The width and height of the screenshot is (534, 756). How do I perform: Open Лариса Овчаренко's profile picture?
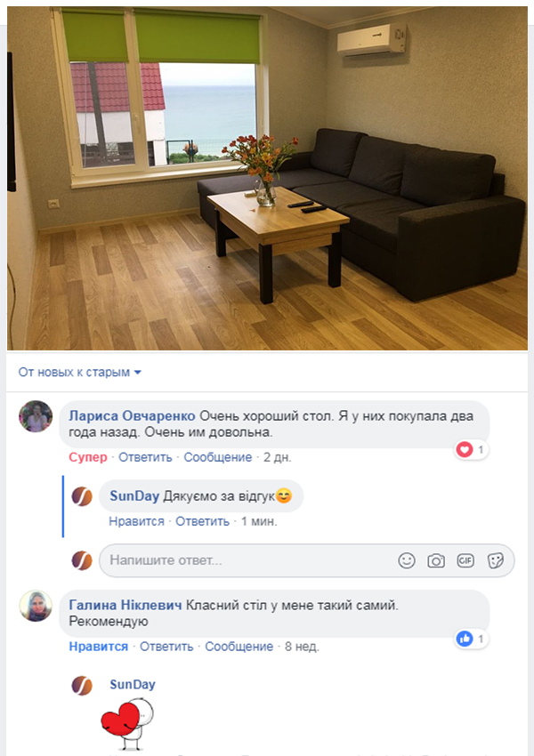pyautogui.click(x=36, y=416)
